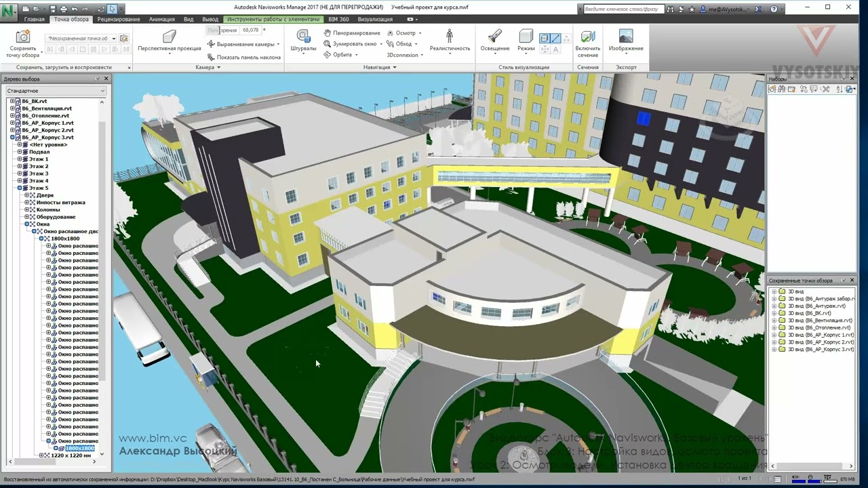868x488 pixels.
Task: Expand the Навигация panel dropdown arrow
Action: coord(395,67)
